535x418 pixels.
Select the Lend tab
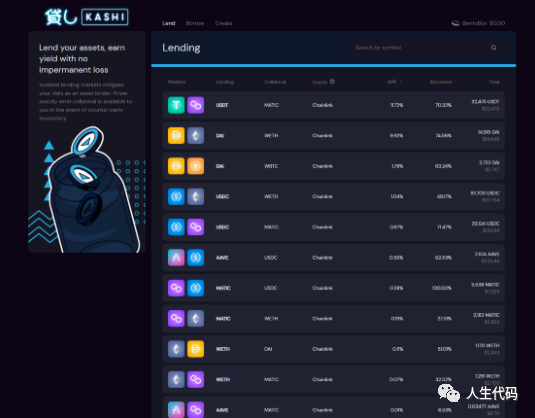[169, 23]
